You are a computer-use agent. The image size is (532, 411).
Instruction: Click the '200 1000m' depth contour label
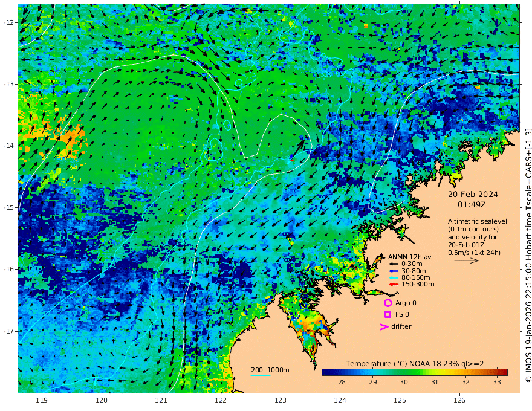(x=270, y=370)
